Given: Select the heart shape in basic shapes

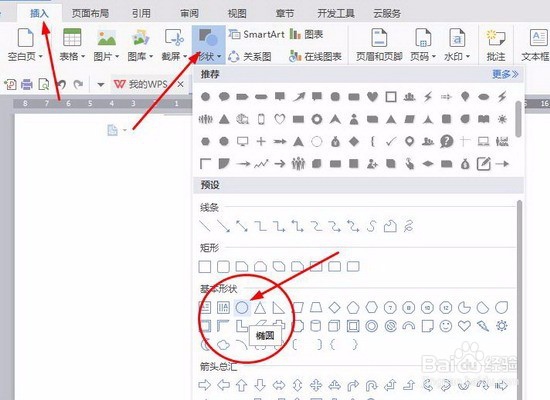Looking at the screenshot, I should (x=464, y=326).
